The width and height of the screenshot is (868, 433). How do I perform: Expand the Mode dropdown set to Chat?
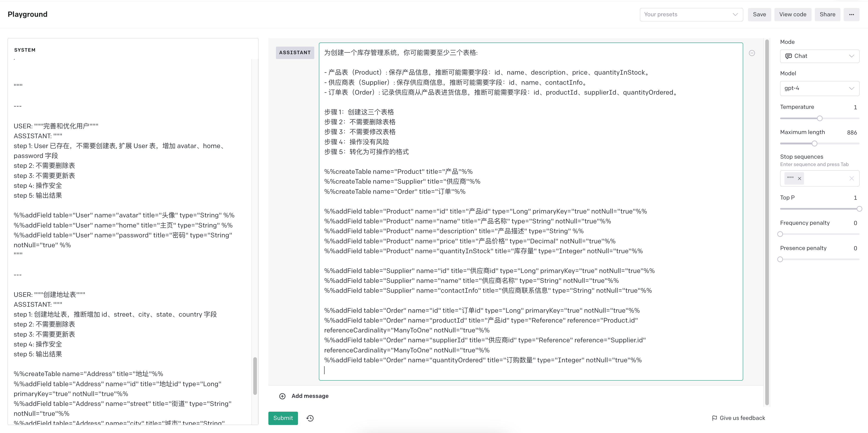819,56
